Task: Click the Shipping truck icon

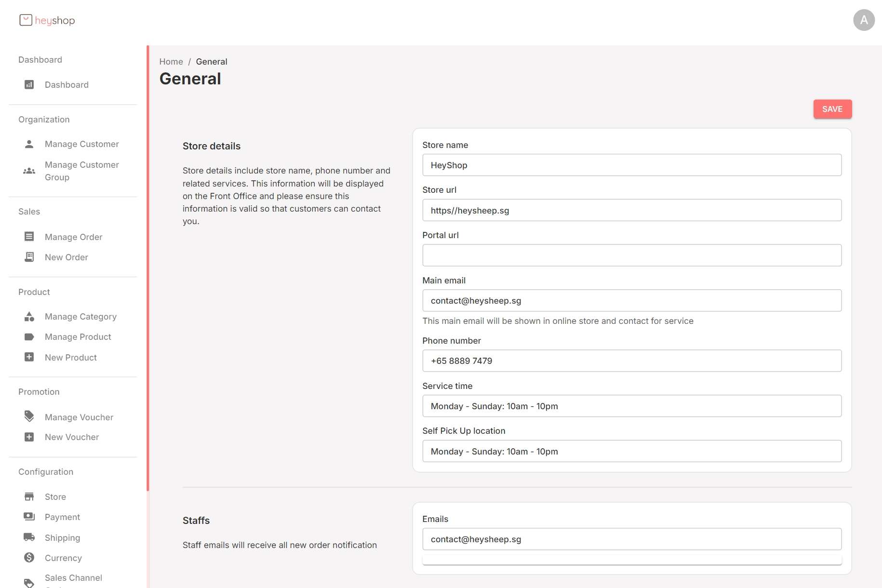Action: pos(29,537)
